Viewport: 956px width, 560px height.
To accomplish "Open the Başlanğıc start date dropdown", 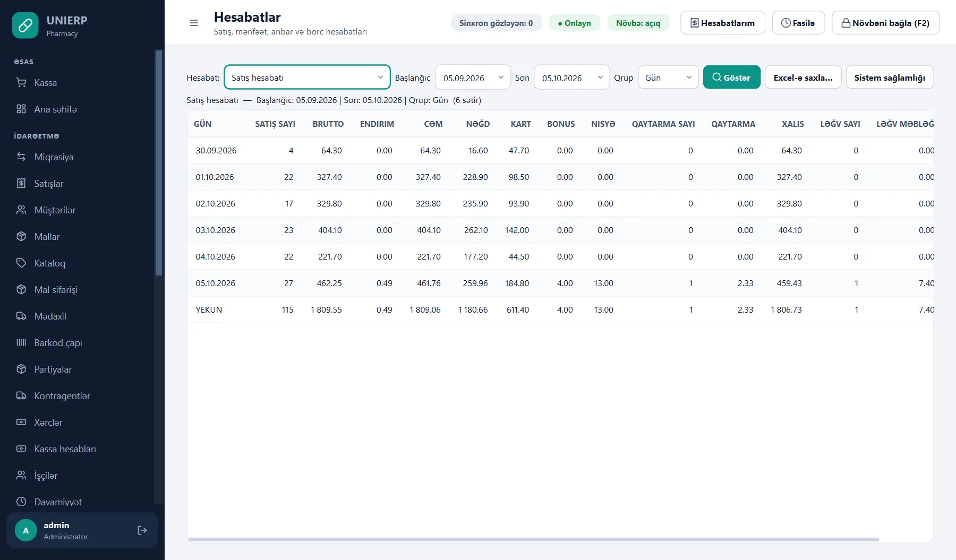I will pos(473,77).
